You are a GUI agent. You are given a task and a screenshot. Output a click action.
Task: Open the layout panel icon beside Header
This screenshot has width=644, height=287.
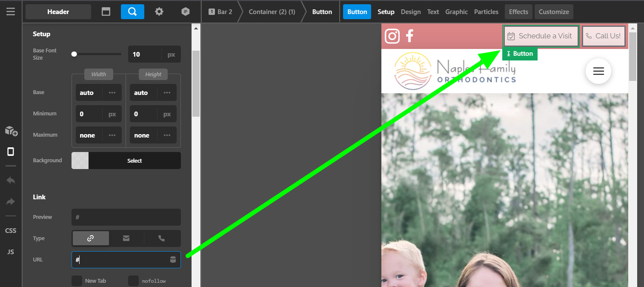coord(106,12)
